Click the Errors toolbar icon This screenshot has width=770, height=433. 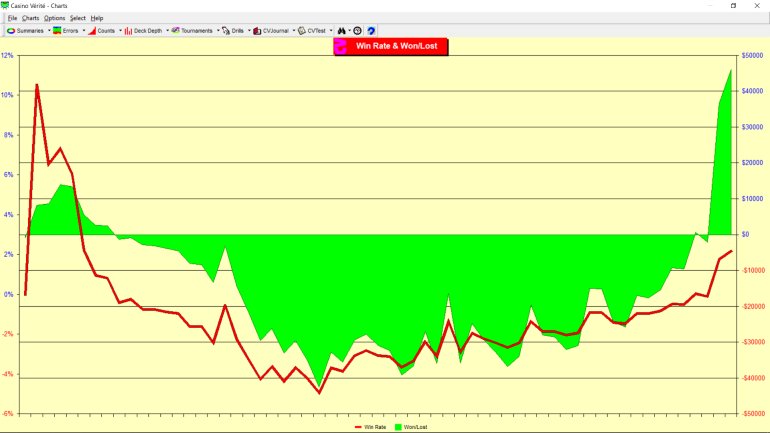pyautogui.click(x=58, y=31)
